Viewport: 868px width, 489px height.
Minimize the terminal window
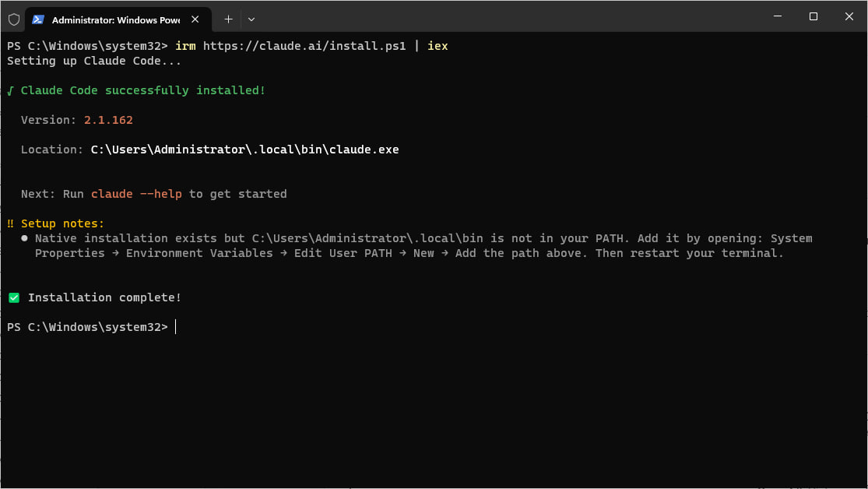coord(778,16)
